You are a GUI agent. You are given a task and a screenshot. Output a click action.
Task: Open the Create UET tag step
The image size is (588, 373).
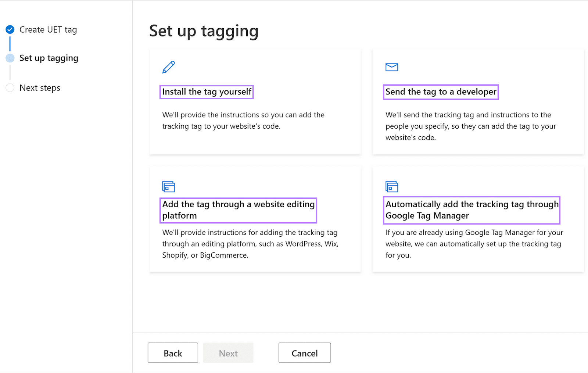(x=48, y=30)
